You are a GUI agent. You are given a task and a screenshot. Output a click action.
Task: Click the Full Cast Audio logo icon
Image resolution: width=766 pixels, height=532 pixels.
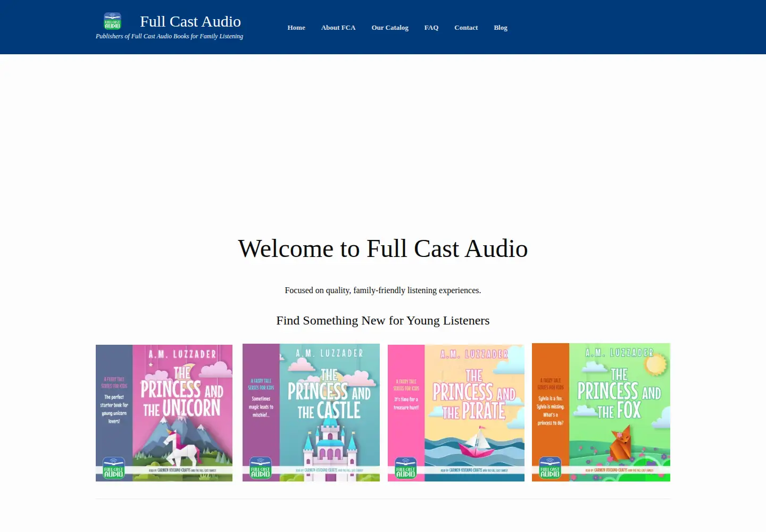click(112, 21)
